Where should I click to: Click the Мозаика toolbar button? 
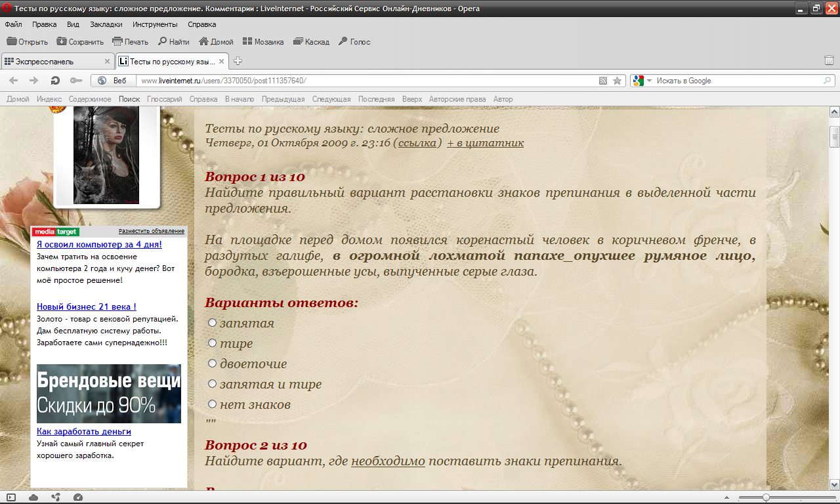[263, 41]
